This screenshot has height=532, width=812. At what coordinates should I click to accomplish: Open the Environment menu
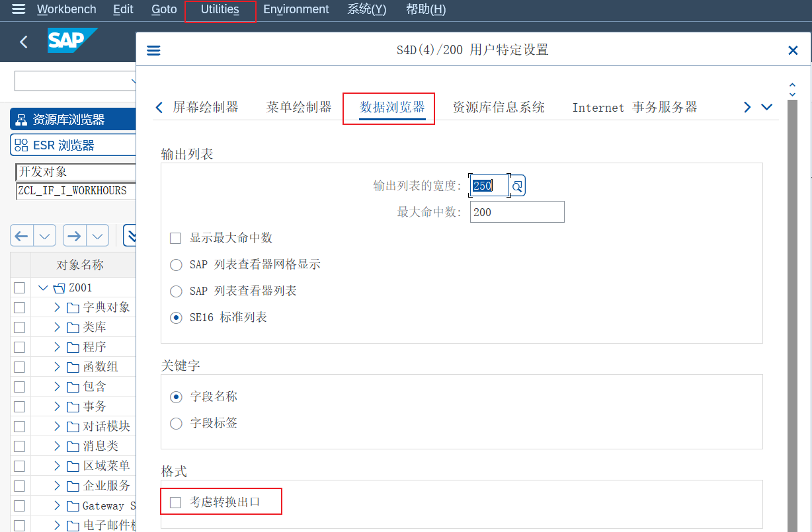296,9
